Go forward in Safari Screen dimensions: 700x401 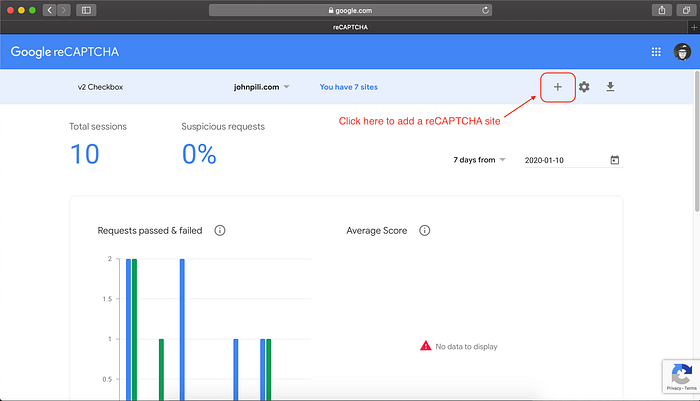tap(64, 10)
